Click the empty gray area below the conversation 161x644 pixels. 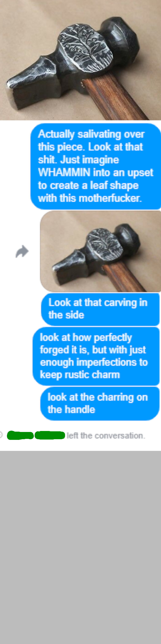click(80, 548)
